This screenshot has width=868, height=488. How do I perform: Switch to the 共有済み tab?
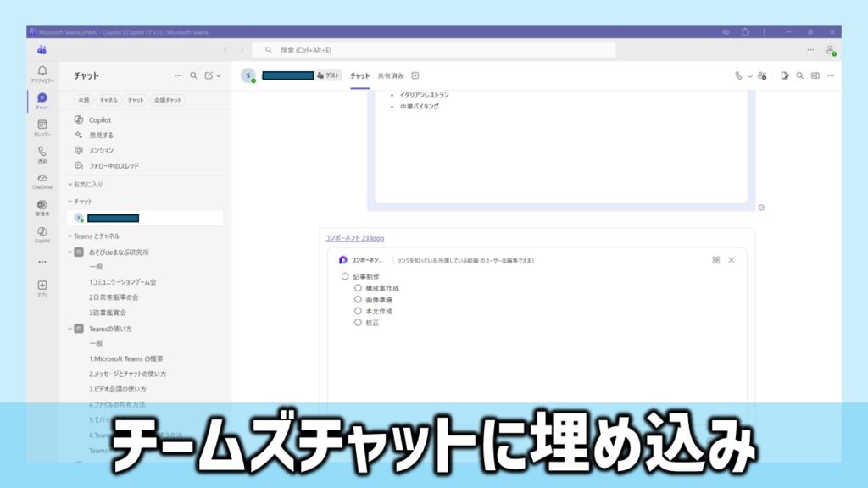point(390,75)
